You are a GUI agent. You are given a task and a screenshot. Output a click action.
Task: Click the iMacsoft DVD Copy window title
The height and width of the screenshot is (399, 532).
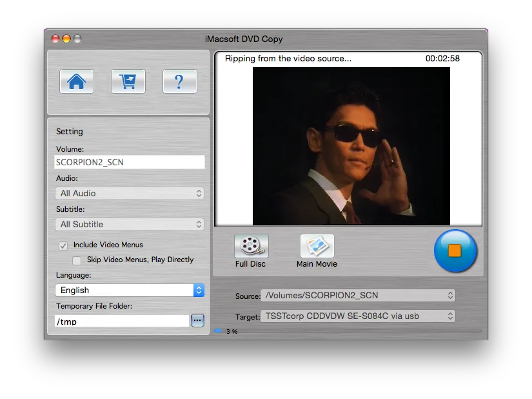click(x=244, y=39)
